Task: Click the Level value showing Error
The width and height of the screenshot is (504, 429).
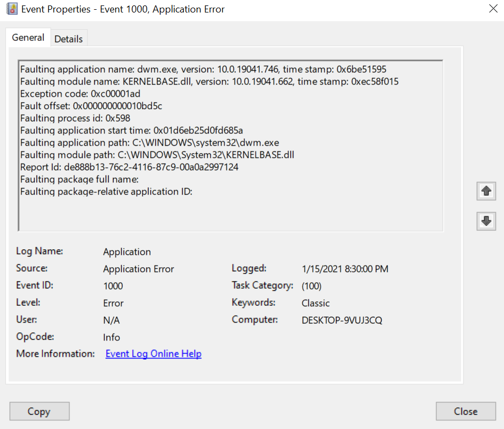Action: 113,302
